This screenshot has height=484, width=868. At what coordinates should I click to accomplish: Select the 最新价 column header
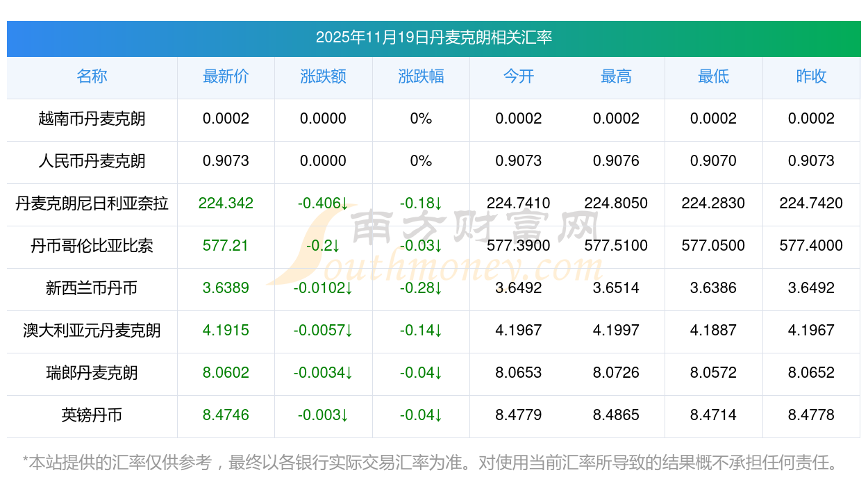(226, 76)
